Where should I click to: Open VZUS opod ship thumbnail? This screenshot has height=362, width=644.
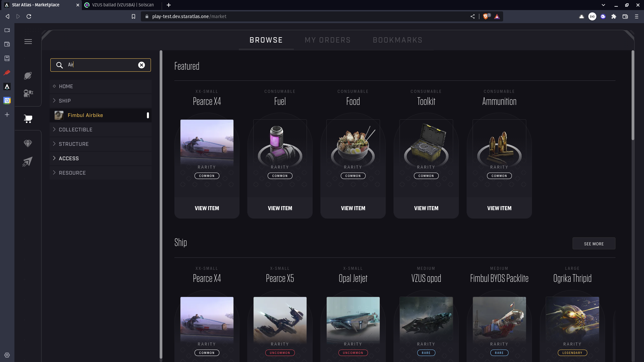point(426,320)
